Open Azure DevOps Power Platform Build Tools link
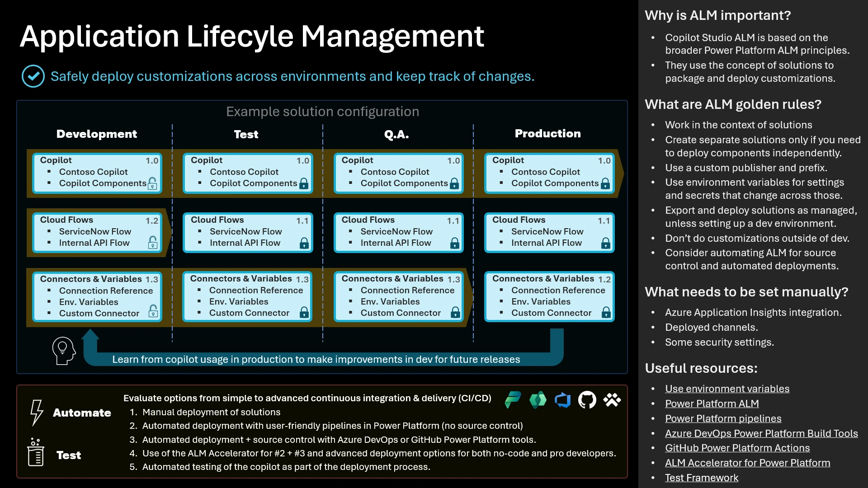 coord(762,433)
